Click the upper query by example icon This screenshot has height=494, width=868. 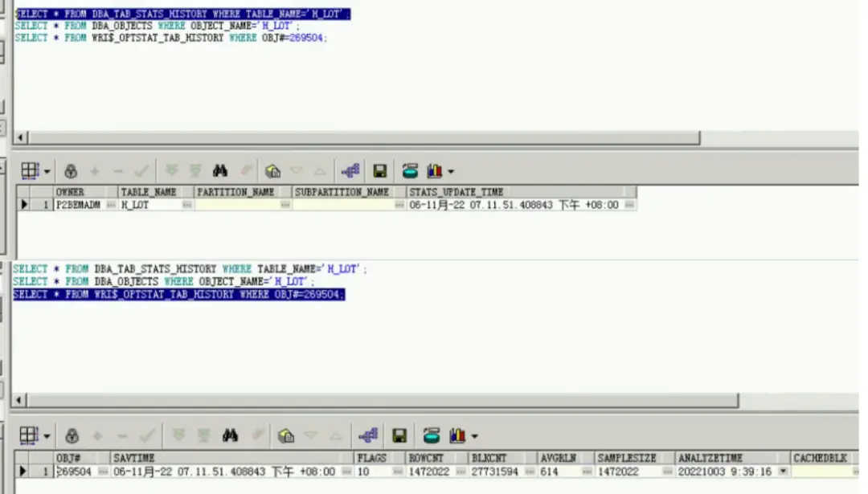pos(272,171)
